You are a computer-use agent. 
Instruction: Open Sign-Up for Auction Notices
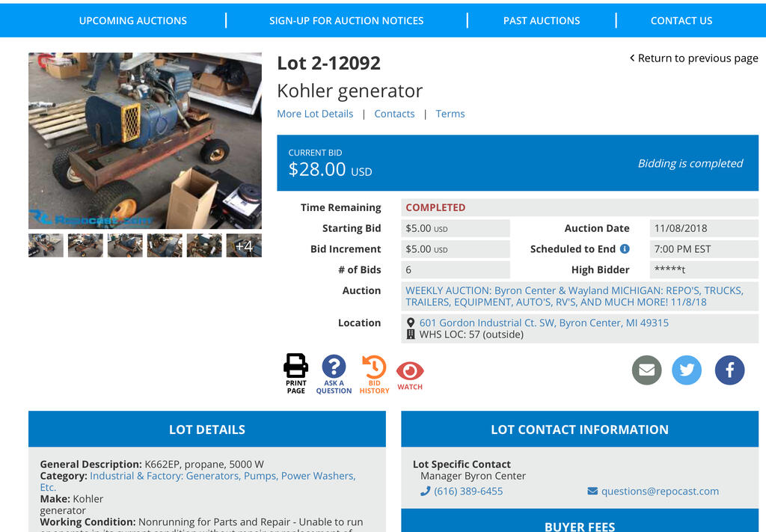[346, 20]
